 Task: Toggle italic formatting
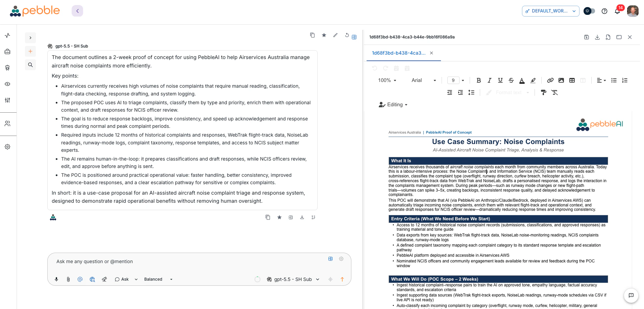click(x=490, y=80)
